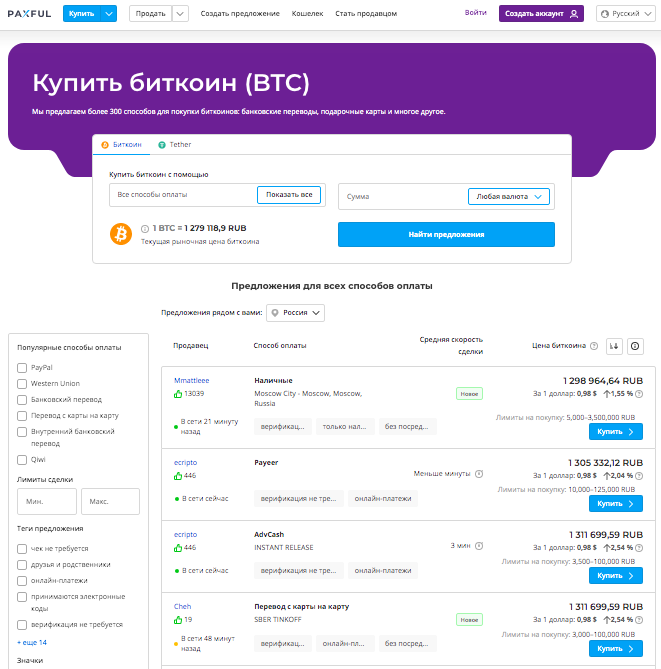The image size is (661, 669).
Task: Toggle the Qiwi payment checkbox
Action: [x=22, y=460]
